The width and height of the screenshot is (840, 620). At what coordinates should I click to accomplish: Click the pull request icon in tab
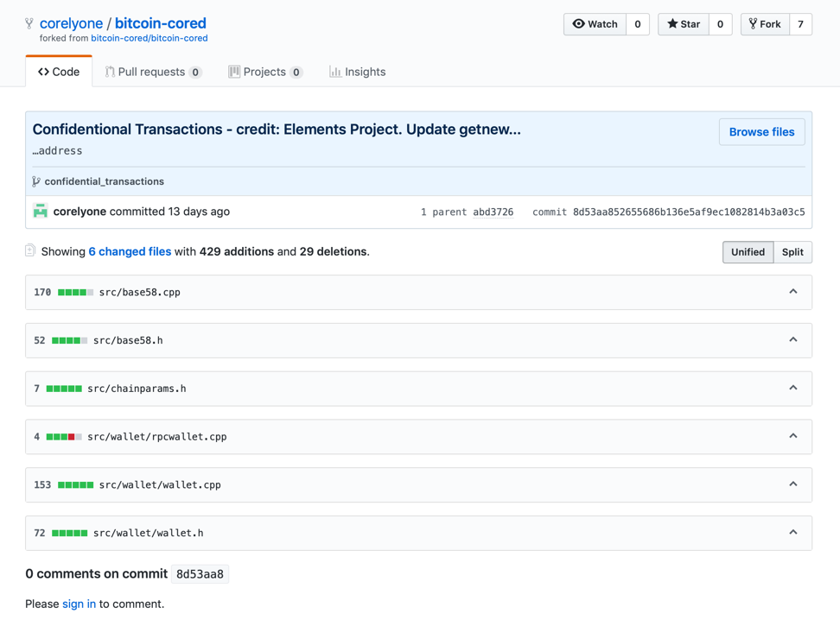tap(110, 72)
